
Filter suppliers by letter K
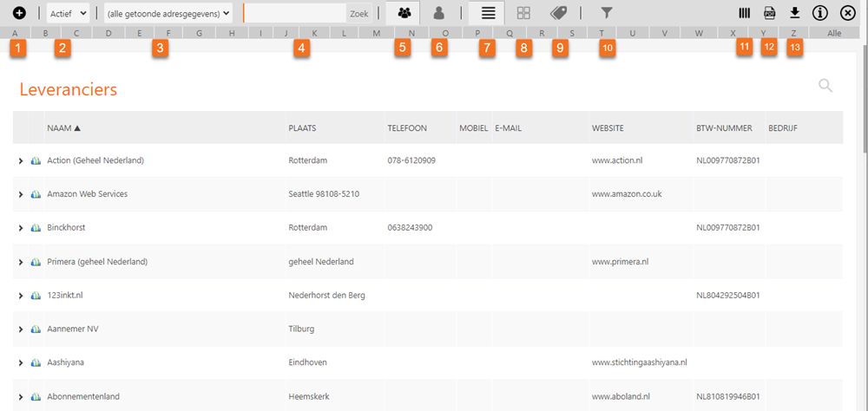click(315, 33)
